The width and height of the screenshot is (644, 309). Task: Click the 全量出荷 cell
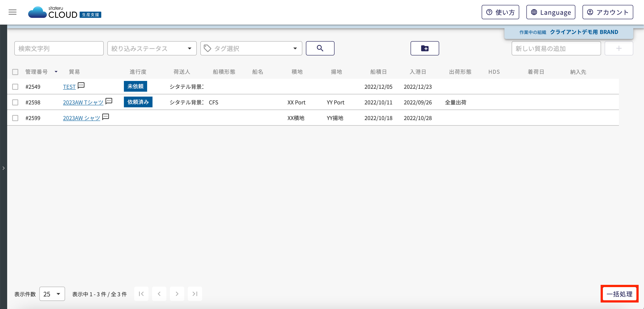pyautogui.click(x=455, y=102)
